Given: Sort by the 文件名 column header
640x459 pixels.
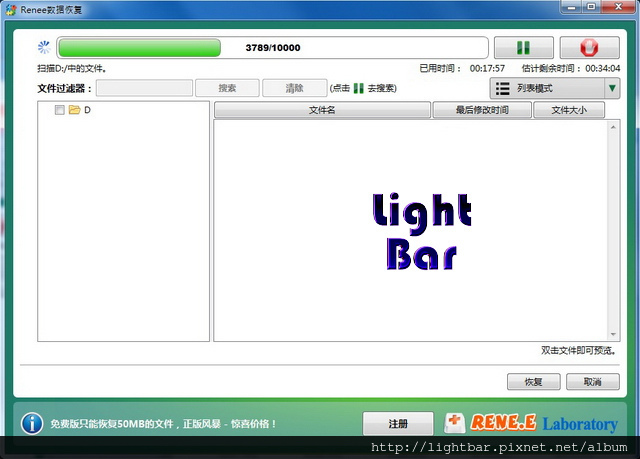Looking at the screenshot, I should pyautogui.click(x=322, y=110).
